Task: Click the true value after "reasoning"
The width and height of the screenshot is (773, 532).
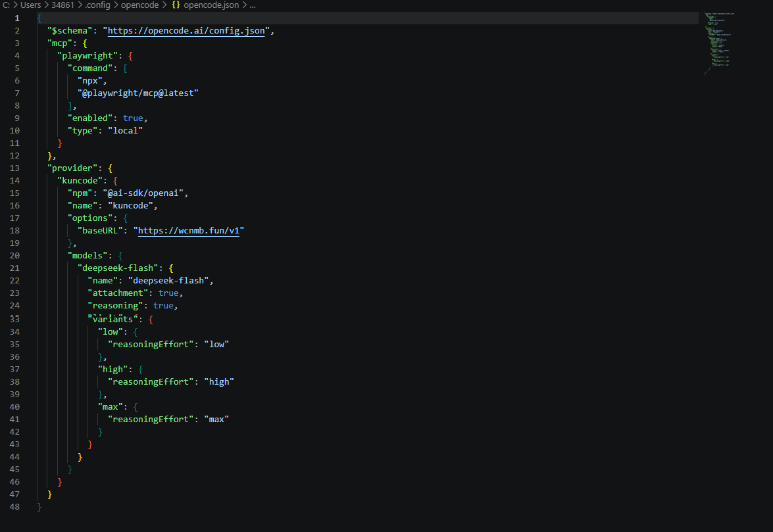Action: coord(163,305)
